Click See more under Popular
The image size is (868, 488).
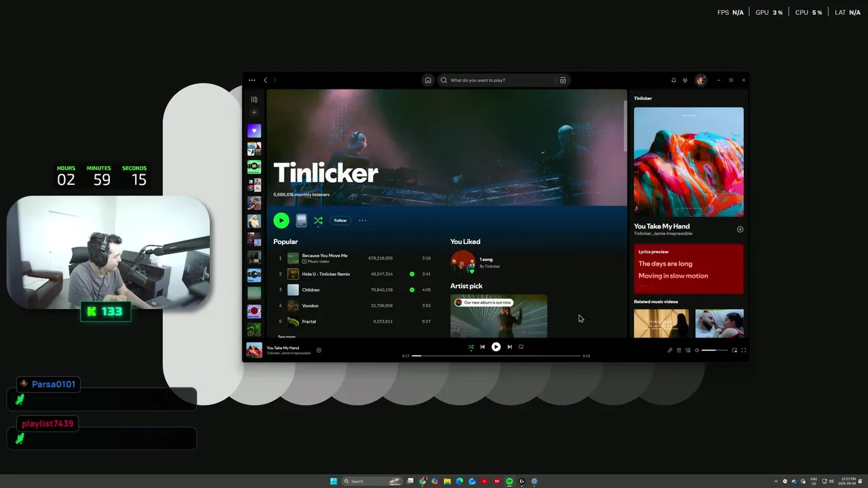[x=286, y=336]
